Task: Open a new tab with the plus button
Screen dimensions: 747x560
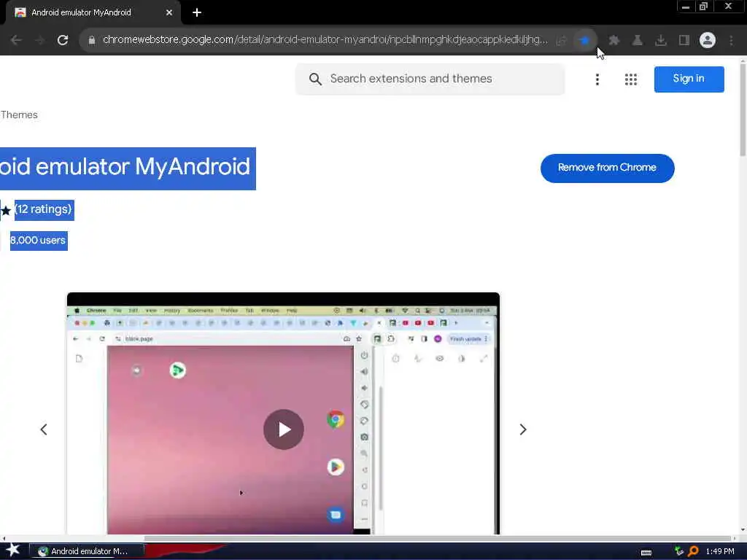Action: 197,12
